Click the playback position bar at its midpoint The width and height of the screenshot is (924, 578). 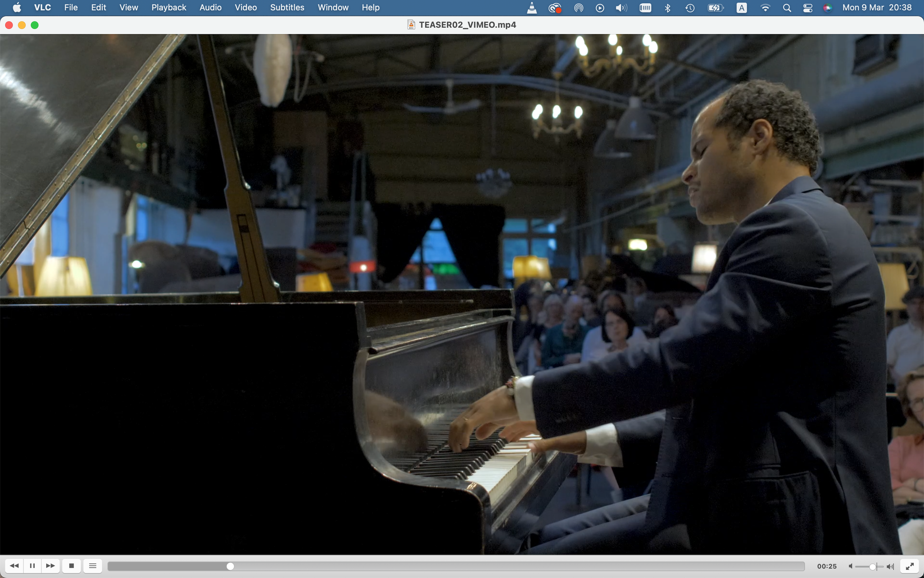(x=456, y=566)
